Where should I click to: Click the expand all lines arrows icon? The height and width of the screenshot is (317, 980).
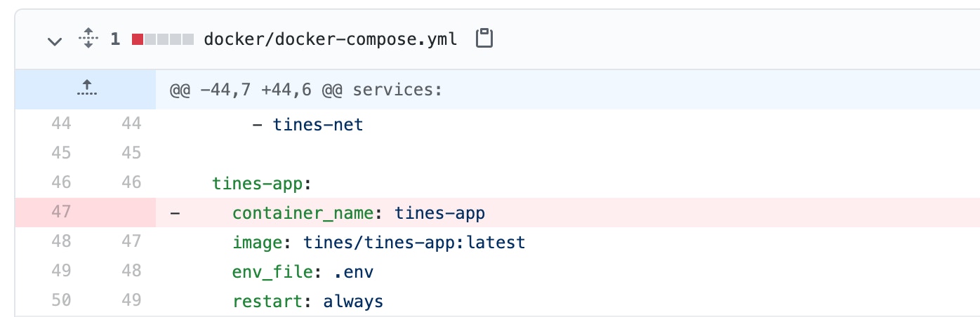[88, 39]
